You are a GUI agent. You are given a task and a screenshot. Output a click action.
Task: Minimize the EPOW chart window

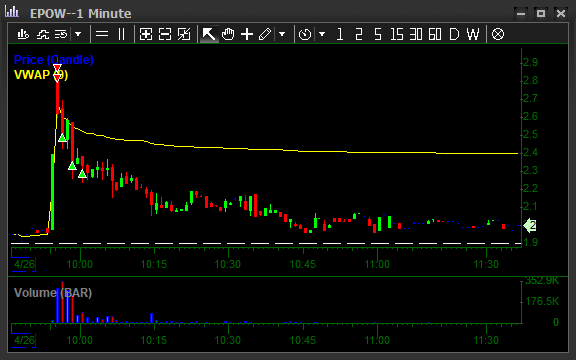[521, 14]
